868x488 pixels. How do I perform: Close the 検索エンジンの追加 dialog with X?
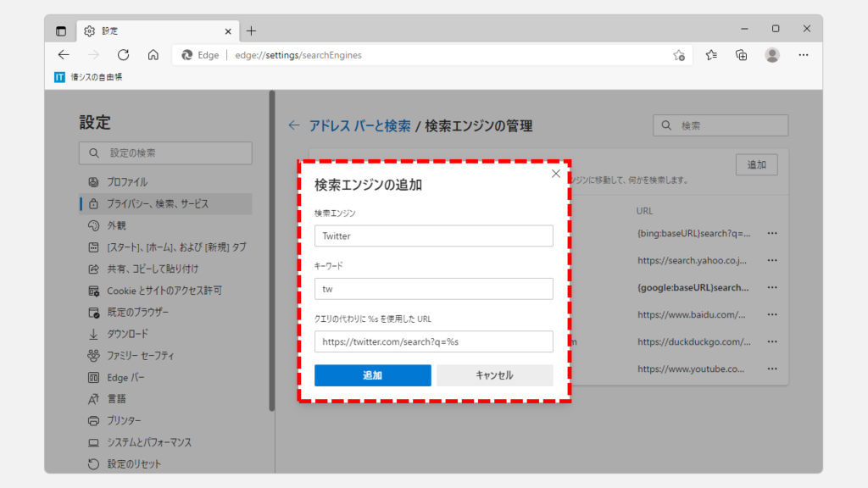point(556,174)
